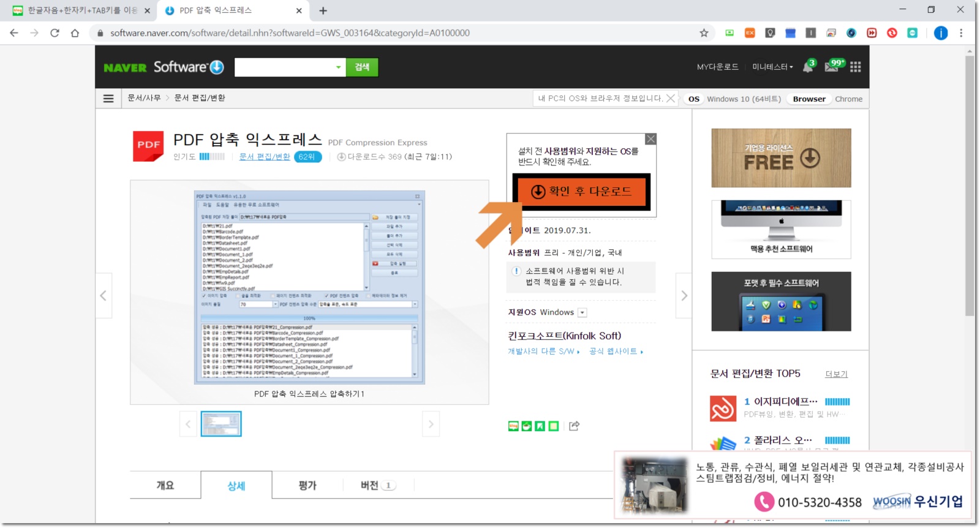
Task: Open the 기업용 라이선스 FREE banner
Action: pos(781,158)
